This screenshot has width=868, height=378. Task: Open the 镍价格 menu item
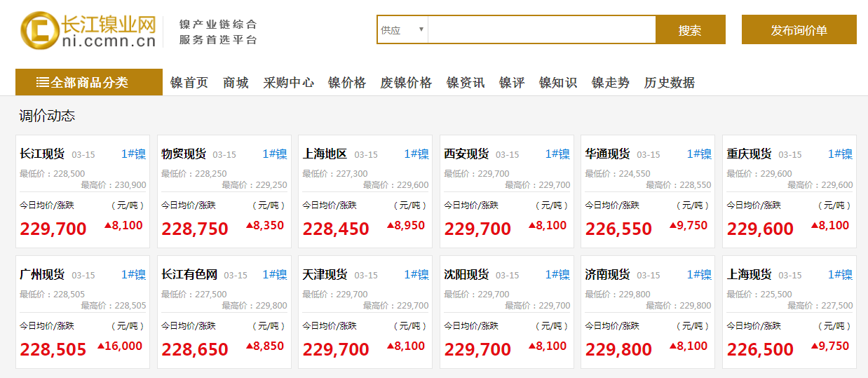click(346, 83)
